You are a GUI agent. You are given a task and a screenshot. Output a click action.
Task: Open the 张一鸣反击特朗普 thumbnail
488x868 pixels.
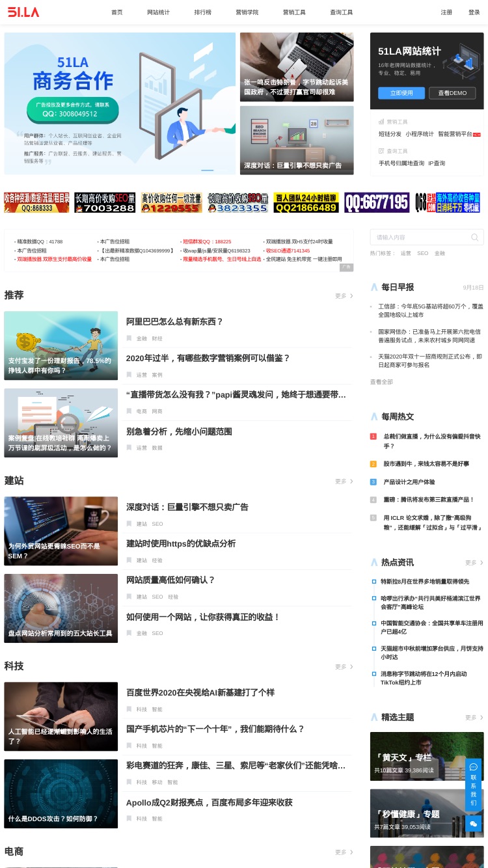pos(297,67)
